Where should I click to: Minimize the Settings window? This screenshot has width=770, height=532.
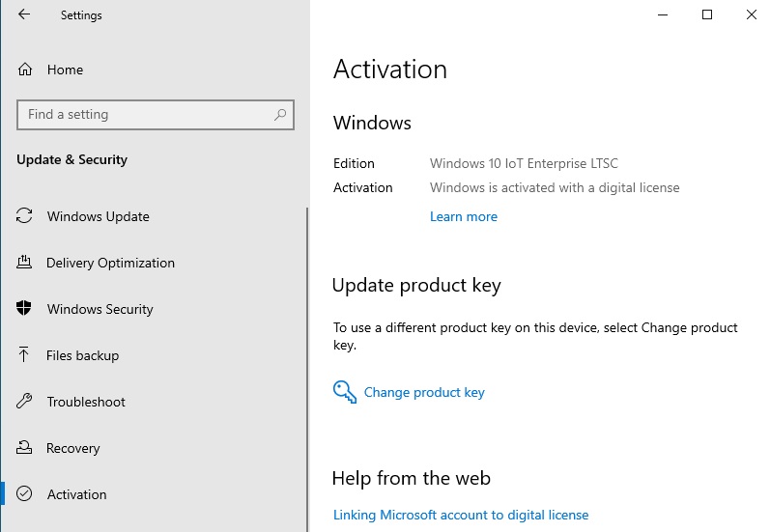pos(663,15)
